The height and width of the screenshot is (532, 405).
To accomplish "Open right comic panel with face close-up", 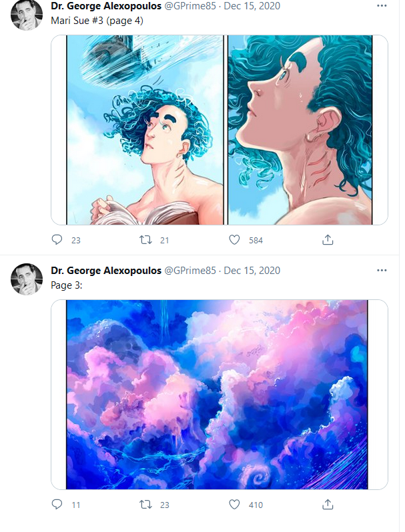I will (300, 130).
